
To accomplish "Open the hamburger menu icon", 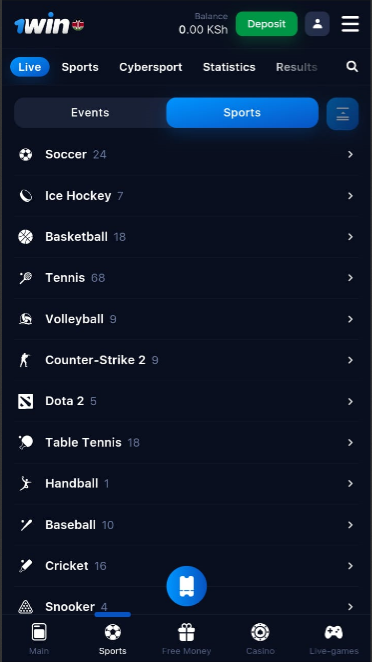I will 350,24.
